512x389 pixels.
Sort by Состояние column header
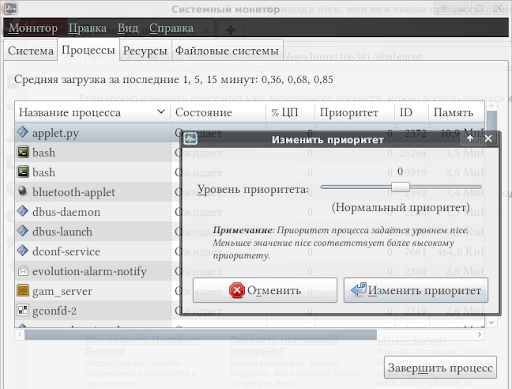click(x=218, y=112)
